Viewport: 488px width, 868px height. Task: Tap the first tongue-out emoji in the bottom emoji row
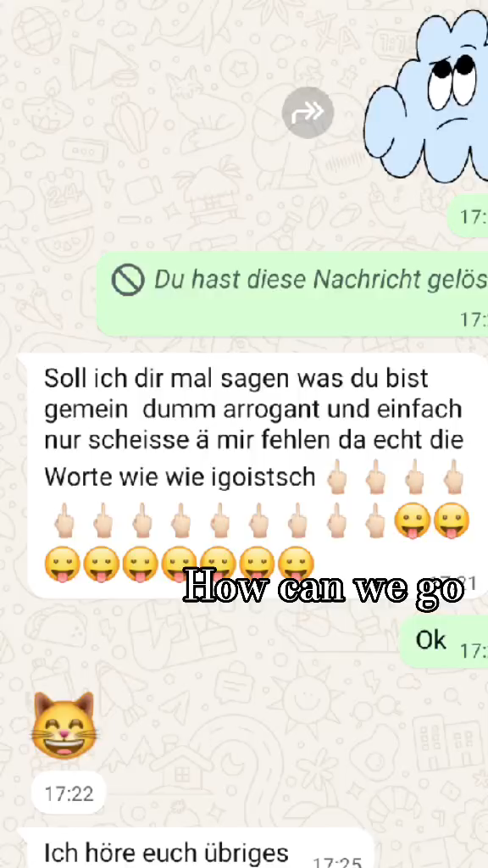point(62,564)
